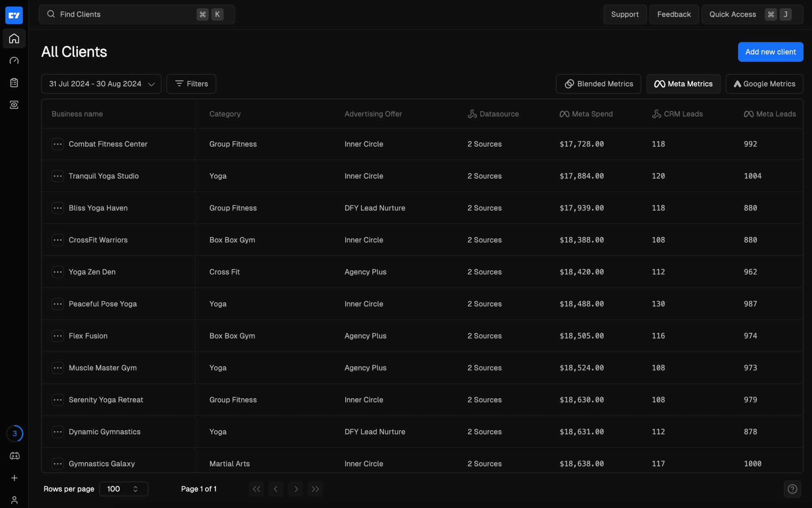Image resolution: width=812 pixels, height=508 pixels.
Task: Click the Page 1 of 1 indicator
Action: point(199,489)
